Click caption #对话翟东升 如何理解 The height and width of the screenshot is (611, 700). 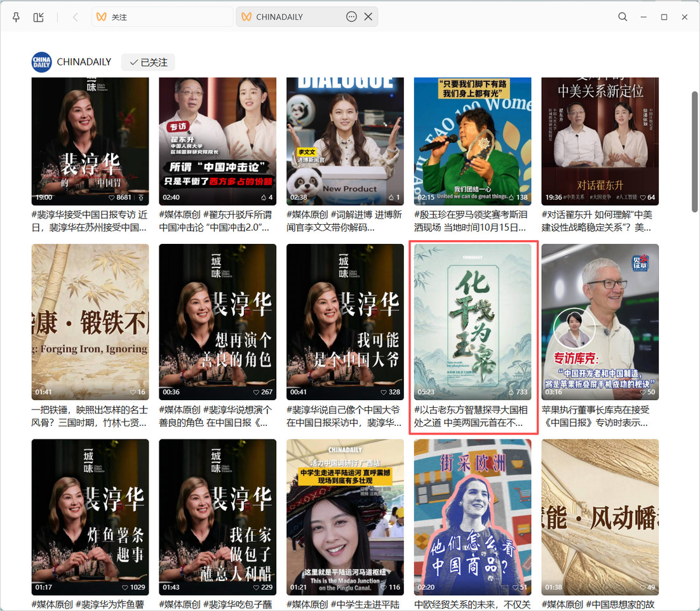tap(597, 221)
